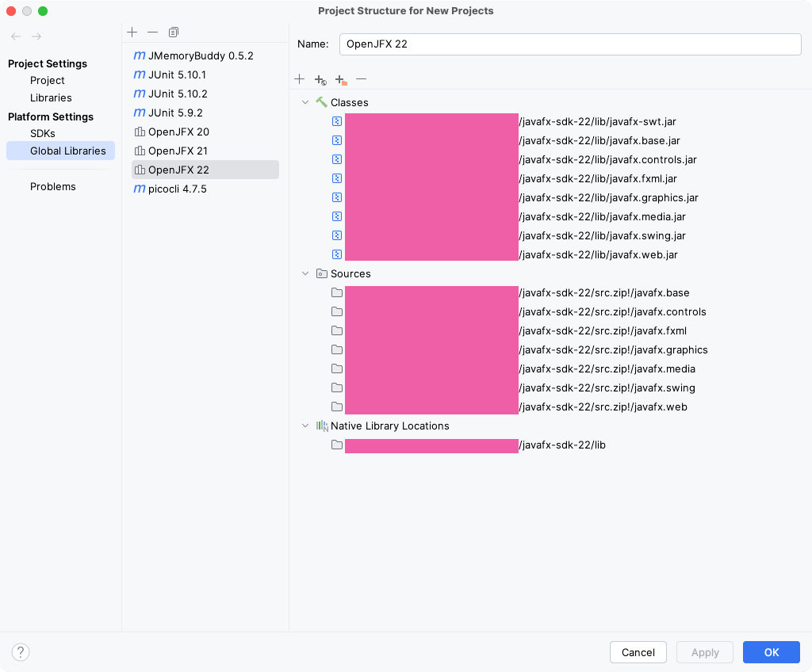
Task: Click the folder icon for javafx-sdk-22/lib native location
Action: tap(337, 445)
